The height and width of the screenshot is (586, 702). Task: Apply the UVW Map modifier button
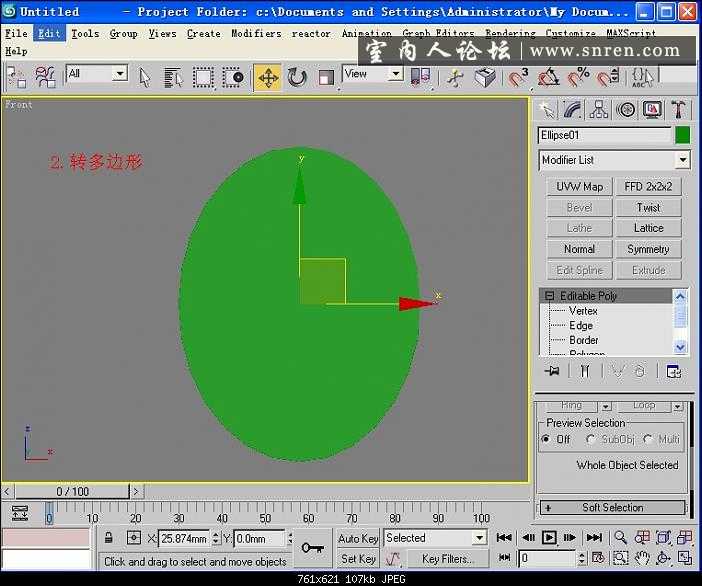[x=579, y=187]
